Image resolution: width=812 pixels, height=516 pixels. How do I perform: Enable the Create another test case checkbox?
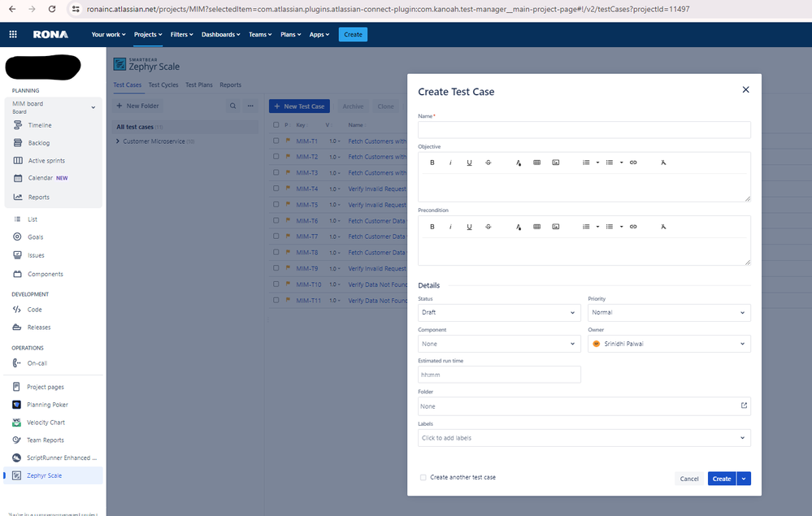pos(423,478)
